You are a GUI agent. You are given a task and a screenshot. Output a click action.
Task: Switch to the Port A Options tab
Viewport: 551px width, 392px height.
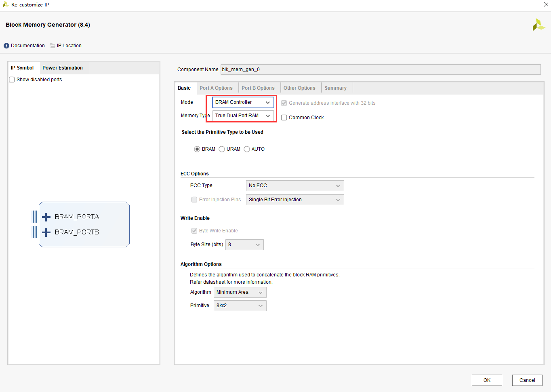tap(216, 88)
